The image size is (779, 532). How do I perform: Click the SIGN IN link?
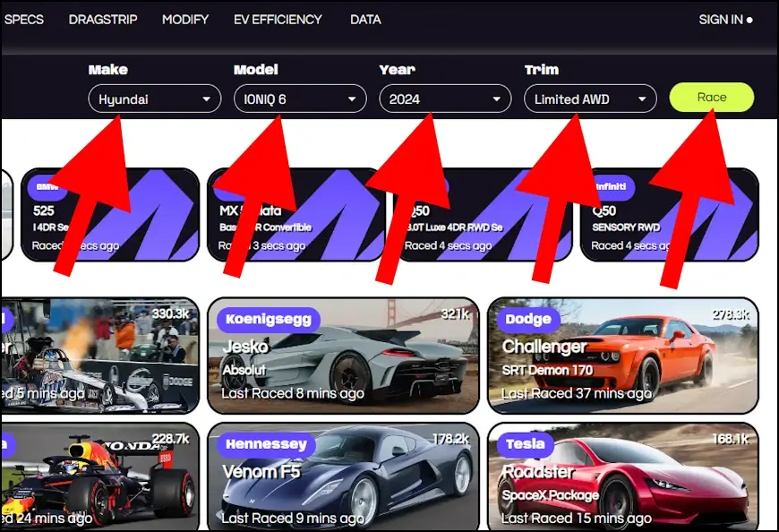[x=725, y=20]
